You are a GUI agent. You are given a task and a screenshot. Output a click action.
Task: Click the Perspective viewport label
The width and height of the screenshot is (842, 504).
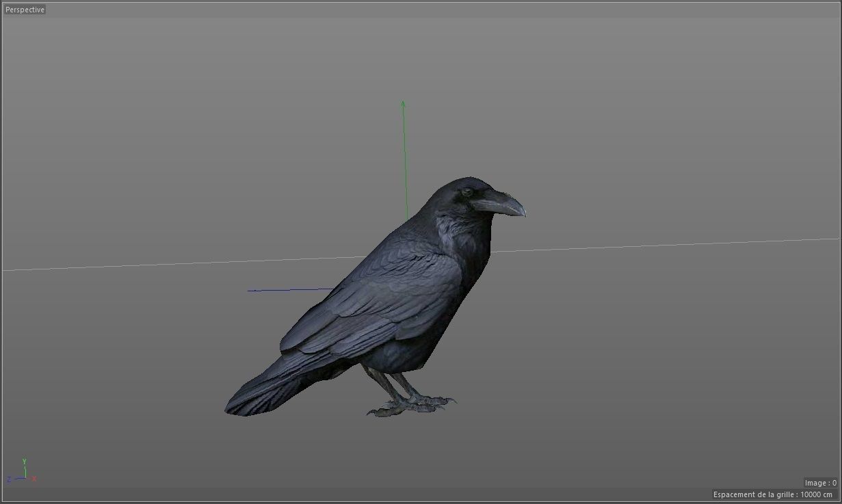[25, 10]
